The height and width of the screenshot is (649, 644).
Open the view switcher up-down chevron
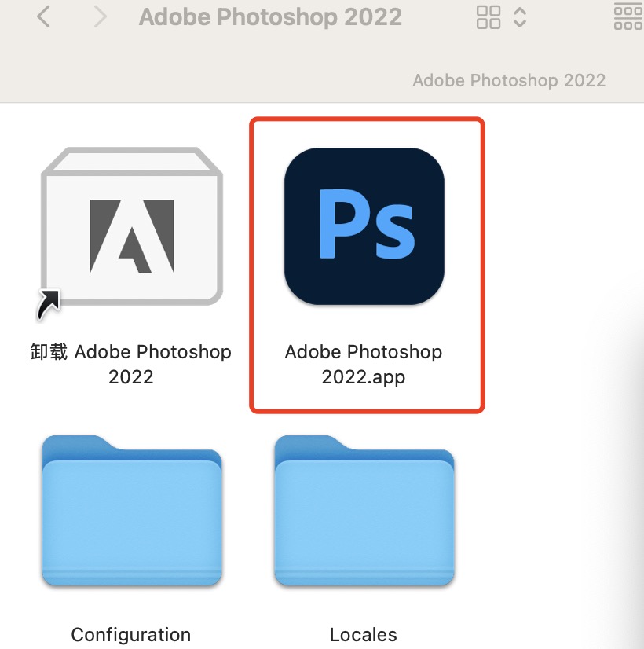pos(519,16)
